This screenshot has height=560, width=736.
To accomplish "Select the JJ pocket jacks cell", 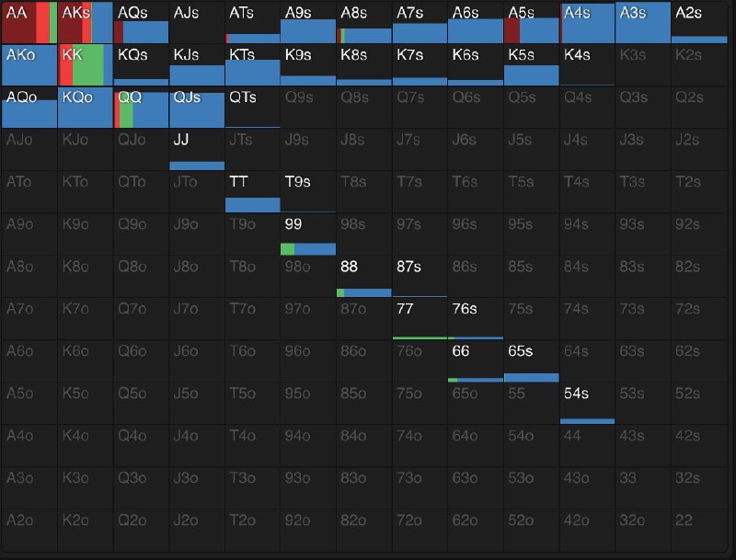I will coord(197,149).
